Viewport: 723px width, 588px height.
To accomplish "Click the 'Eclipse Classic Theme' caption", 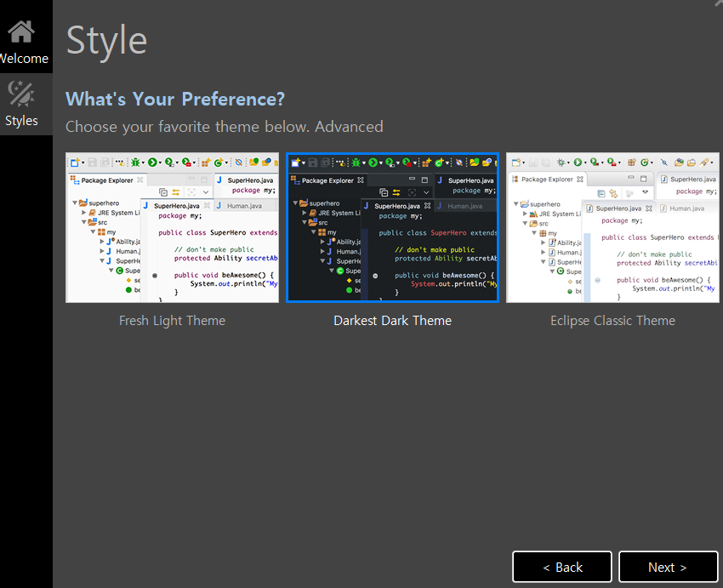I will (612, 321).
